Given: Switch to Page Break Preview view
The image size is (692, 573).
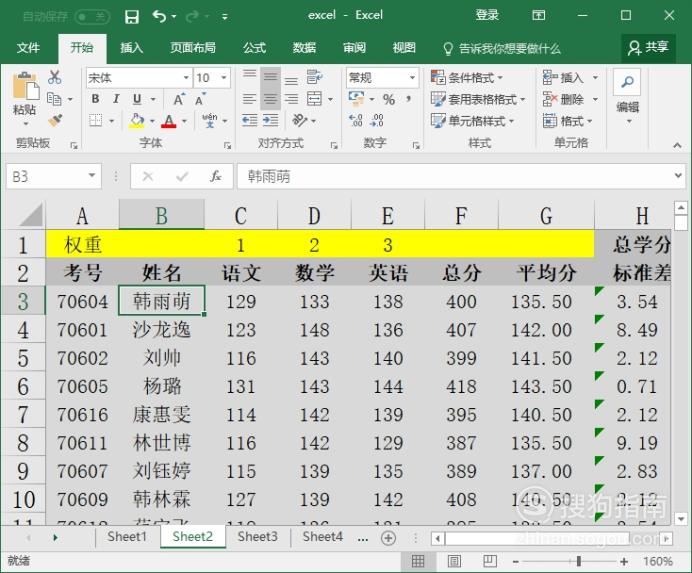Looking at the screenshot, I should [x=490, y=562].
